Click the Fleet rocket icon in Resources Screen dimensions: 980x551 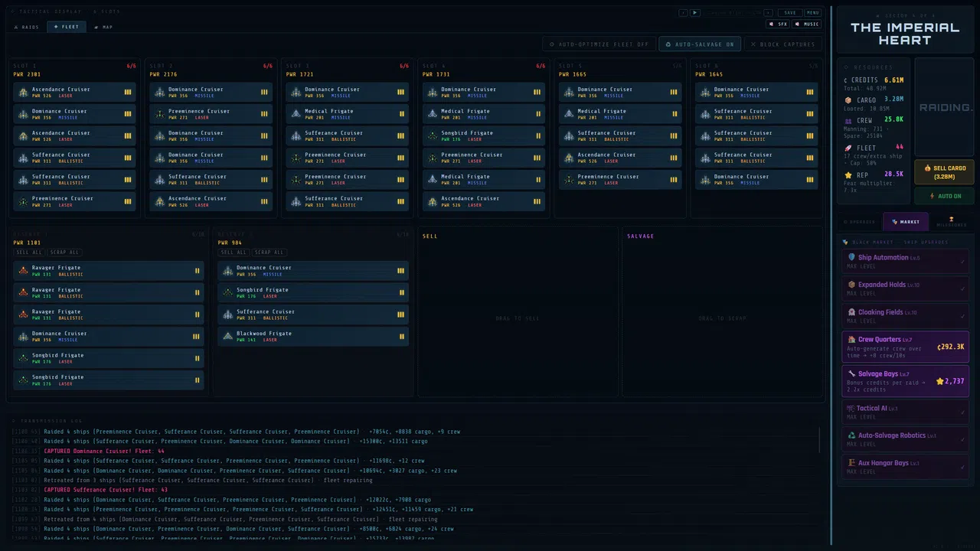point(848,148)
